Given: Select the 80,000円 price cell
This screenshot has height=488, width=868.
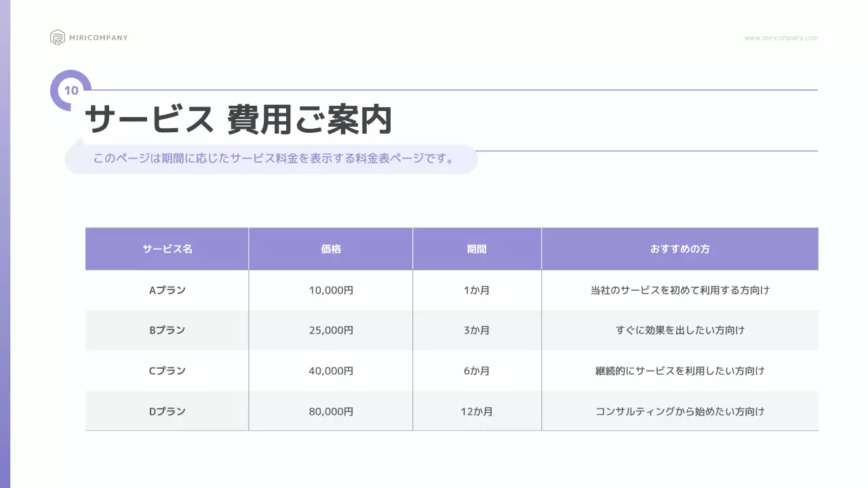Looking at the screenshot, I should (330, 411).
